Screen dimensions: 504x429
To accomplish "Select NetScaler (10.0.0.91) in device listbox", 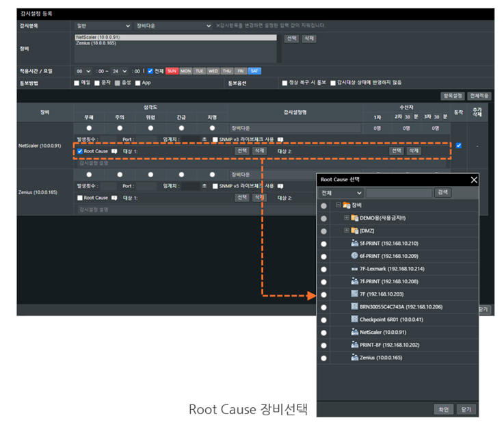I will pyautogui.click(x=176, y=38).
